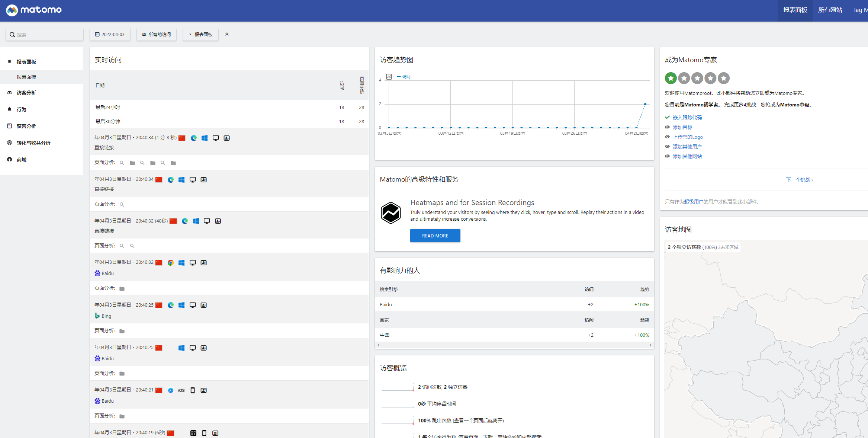The width and height of the screenshot is (868, 438).
Task: Click the Bing logo icon in visit referrer
Action: (97, 316)
